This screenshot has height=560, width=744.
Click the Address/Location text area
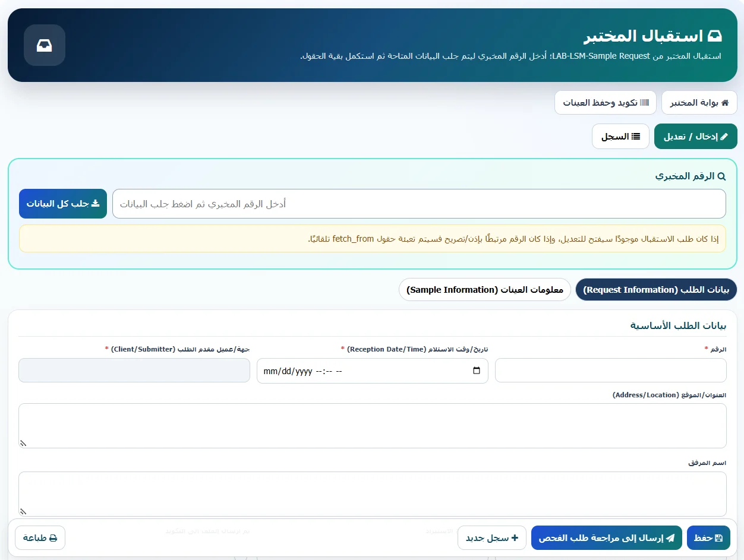click(373, 426)
